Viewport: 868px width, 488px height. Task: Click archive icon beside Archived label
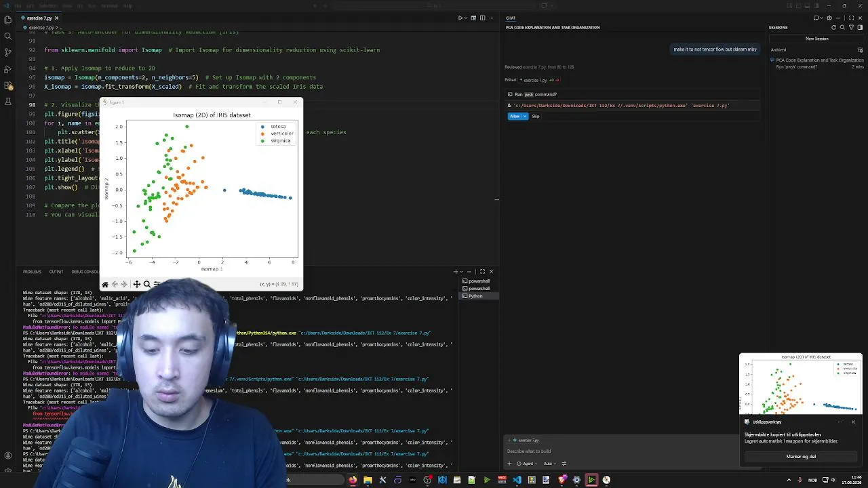tap(861, 49)
